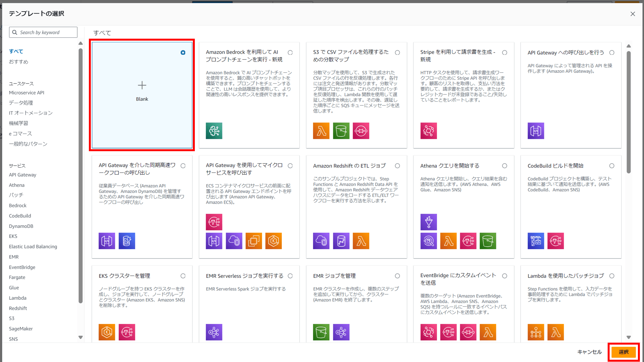644x362 pixels.
Task: Click the purple EMR icon in the EMR Serverless card
Action: pos(214,332)
